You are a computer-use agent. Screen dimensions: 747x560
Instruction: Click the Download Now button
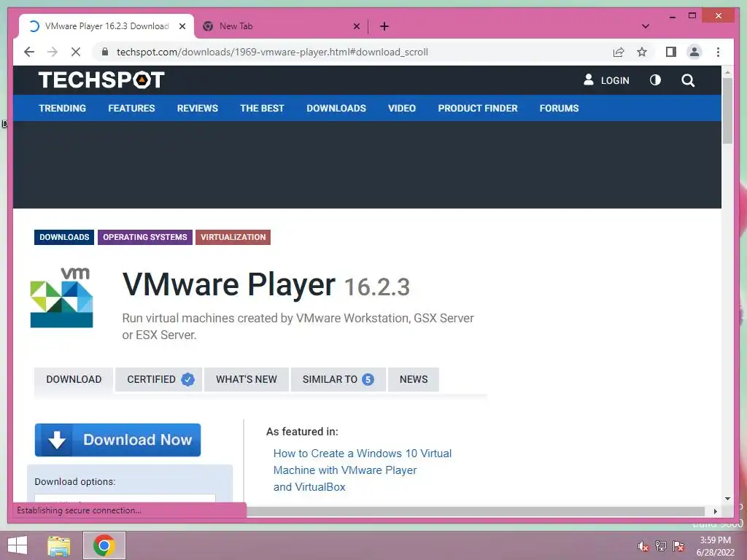point(117,440)
